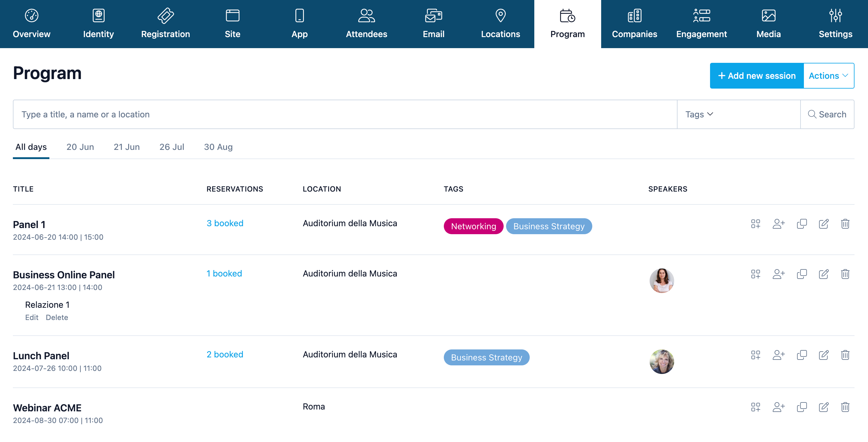Click grid-plus icon for Business Online Panel
Screen dimensions: 868x442
click(755, 274)
